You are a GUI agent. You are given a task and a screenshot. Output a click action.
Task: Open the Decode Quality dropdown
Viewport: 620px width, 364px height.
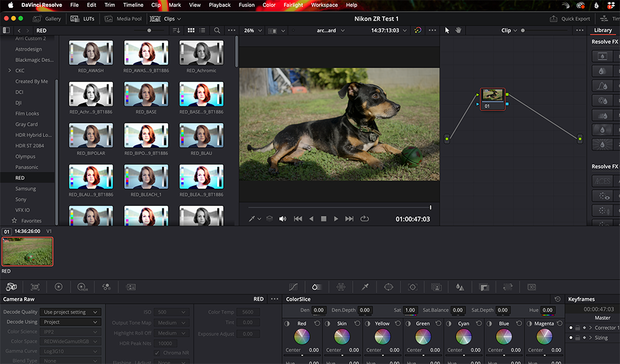pyautogui.click(x=71, y=312)
